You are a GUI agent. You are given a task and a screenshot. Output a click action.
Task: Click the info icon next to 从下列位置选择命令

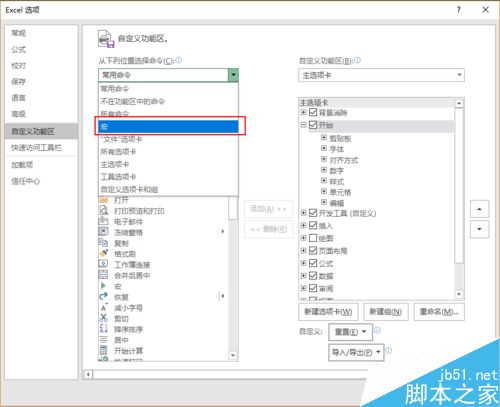click(x=179, y=60)
